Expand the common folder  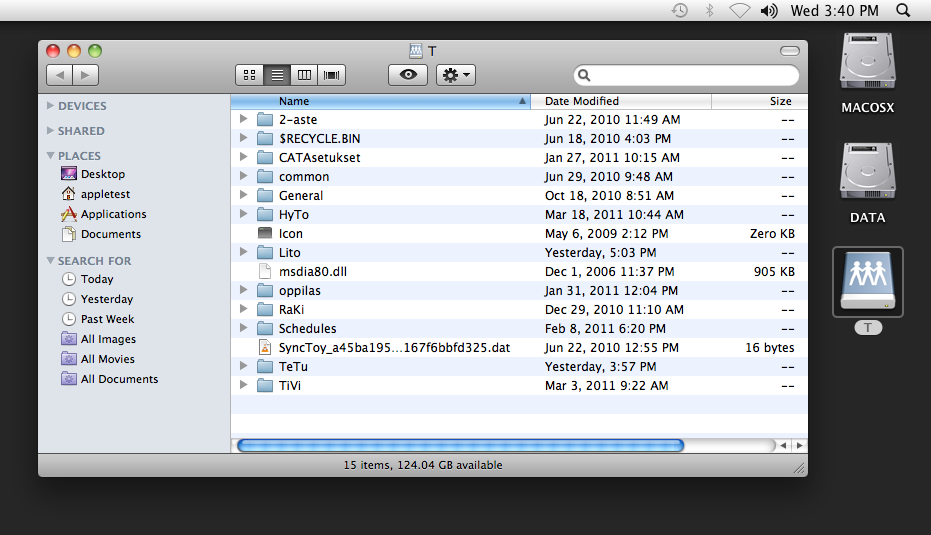pos(243,176)
